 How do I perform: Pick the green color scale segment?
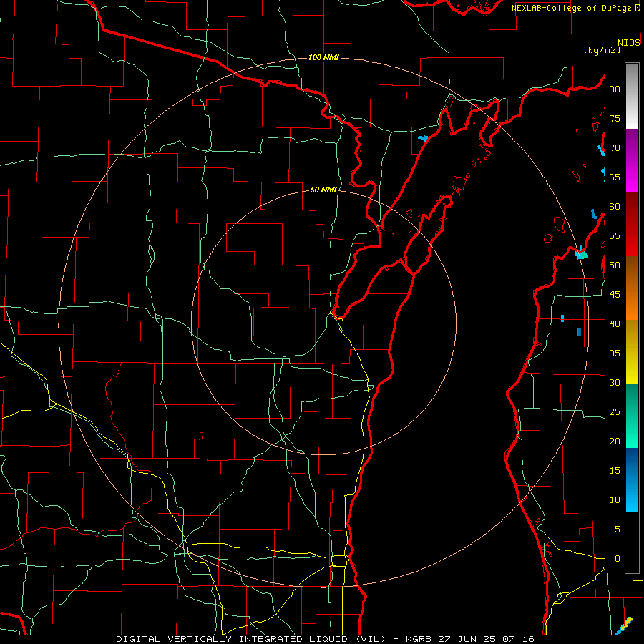[632, 416]
